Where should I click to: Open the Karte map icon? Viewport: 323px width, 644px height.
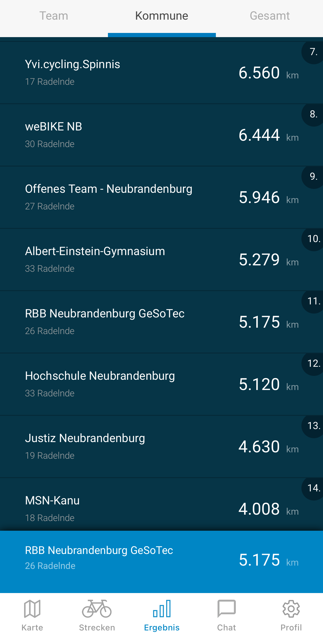(32, 609)
